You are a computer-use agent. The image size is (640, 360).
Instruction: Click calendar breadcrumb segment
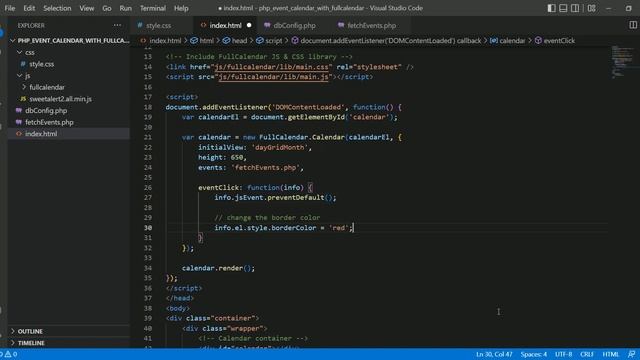tap(507, 40)
